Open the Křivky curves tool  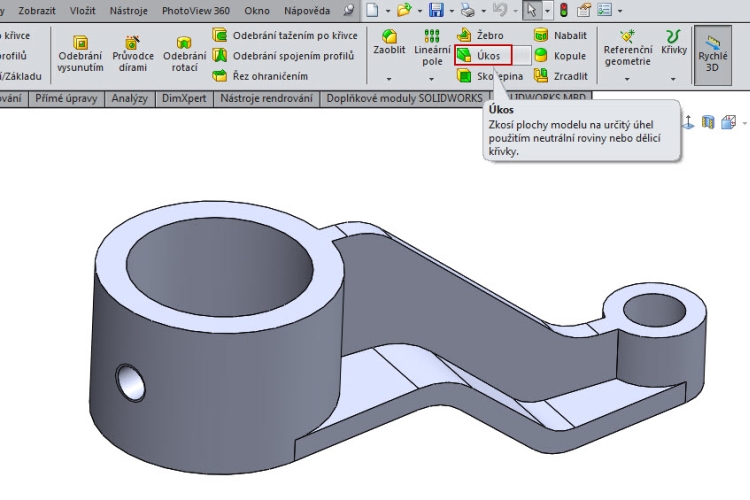(673, 42)
